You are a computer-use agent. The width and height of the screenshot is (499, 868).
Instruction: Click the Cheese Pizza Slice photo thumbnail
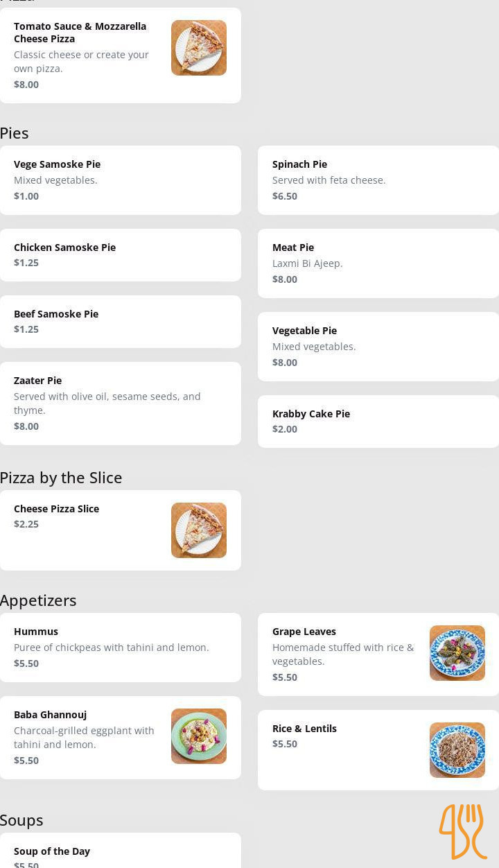coord(199,530)
